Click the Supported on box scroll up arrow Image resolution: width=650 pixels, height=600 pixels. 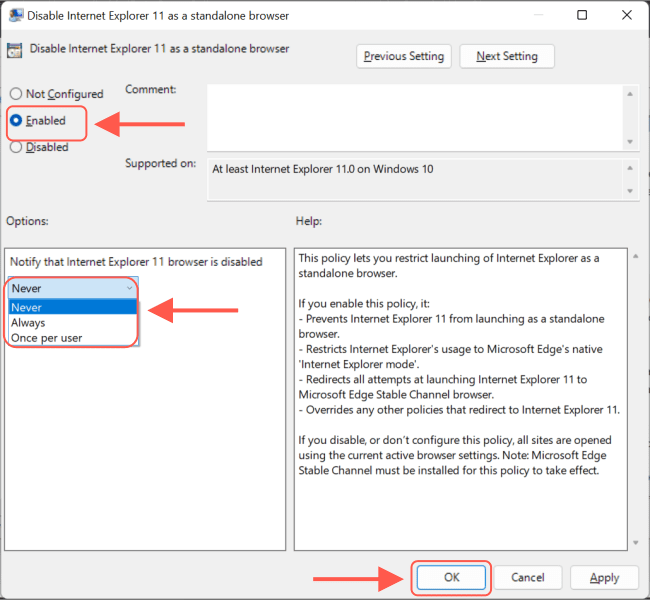[630, 165]
